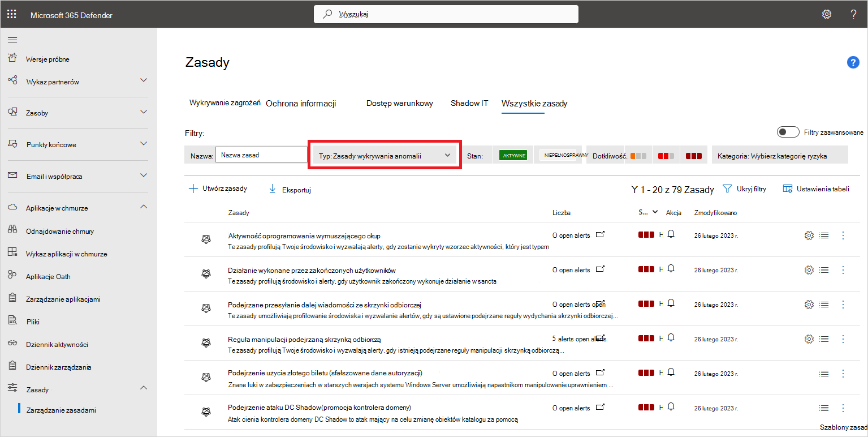Image resolution: width=868 pixels, height=437 pixels.
Task: Click the Zmodyfikowano column header
Action: [x=715, y=213]
